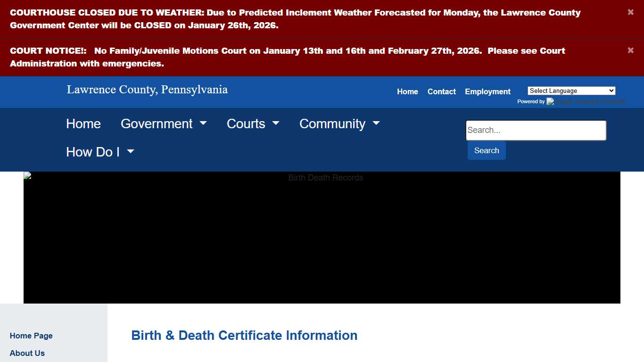Click the Powered by Google Translate link
This screenshot has width=644, height=362.
[571, 101]
